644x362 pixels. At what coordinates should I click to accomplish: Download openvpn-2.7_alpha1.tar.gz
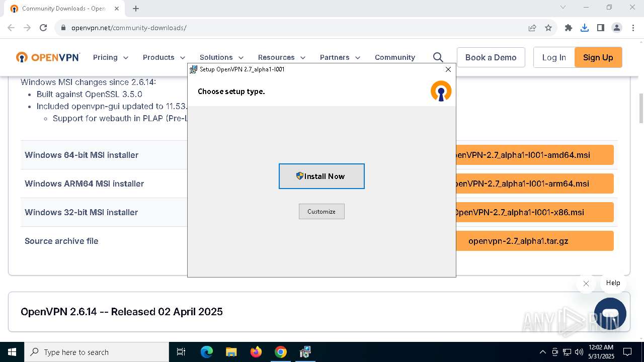534,241
